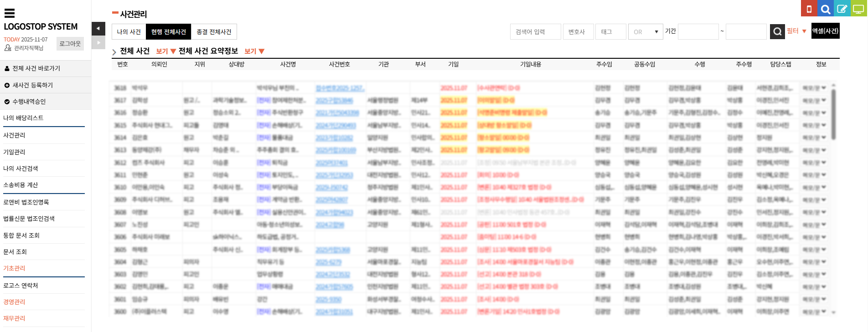
Task: Expand the 필터 filter dropdown
Action: pyautogui.click(x=796, y=31)
